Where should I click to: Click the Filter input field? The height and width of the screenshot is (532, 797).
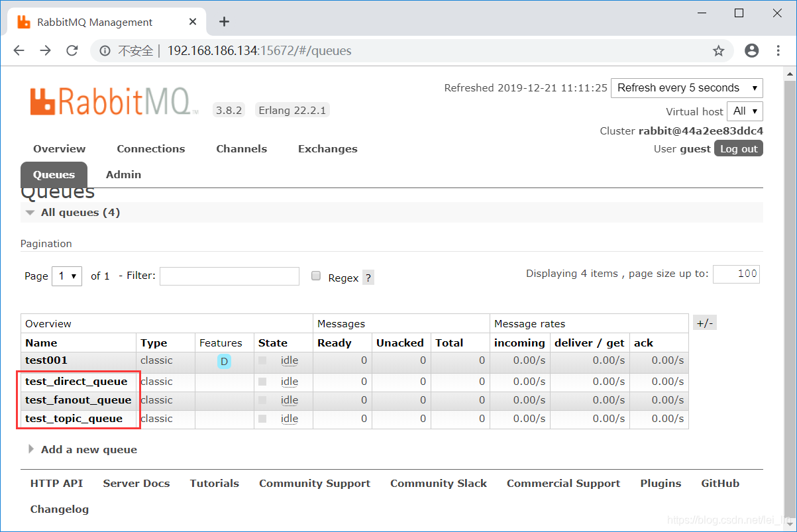tap(229, 276)
